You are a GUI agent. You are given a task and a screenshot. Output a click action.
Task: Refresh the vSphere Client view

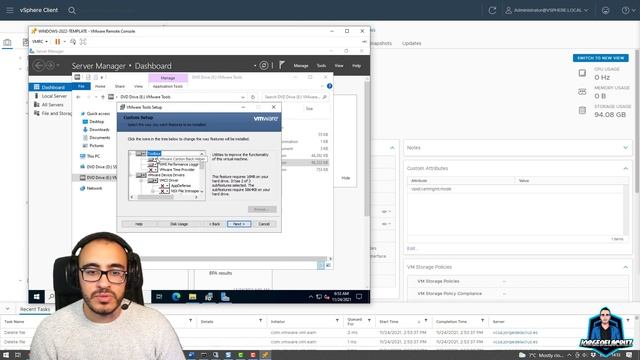click(492, 10)
